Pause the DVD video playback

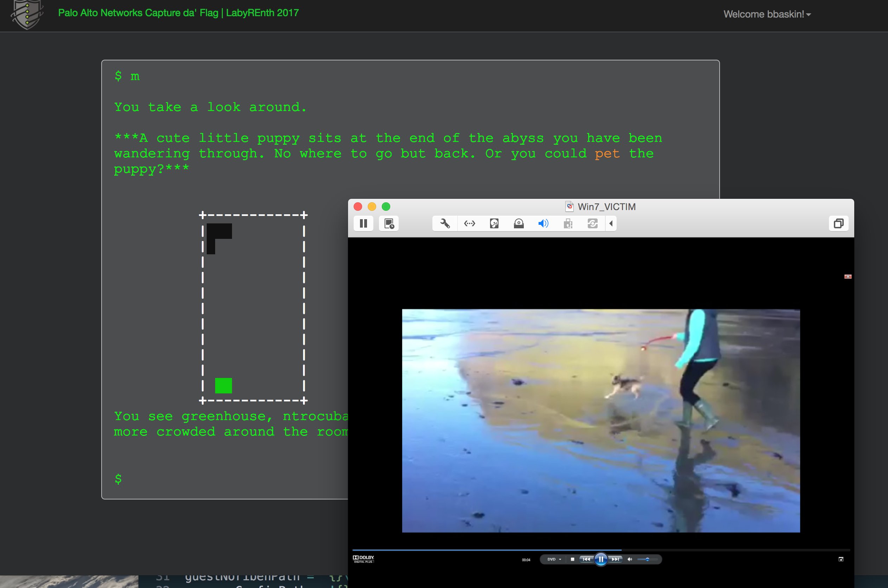point(600,559)
